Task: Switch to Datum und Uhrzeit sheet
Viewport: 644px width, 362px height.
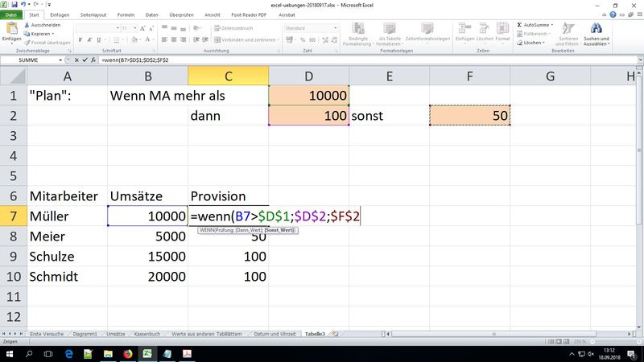Action: (x=272, y=333)
